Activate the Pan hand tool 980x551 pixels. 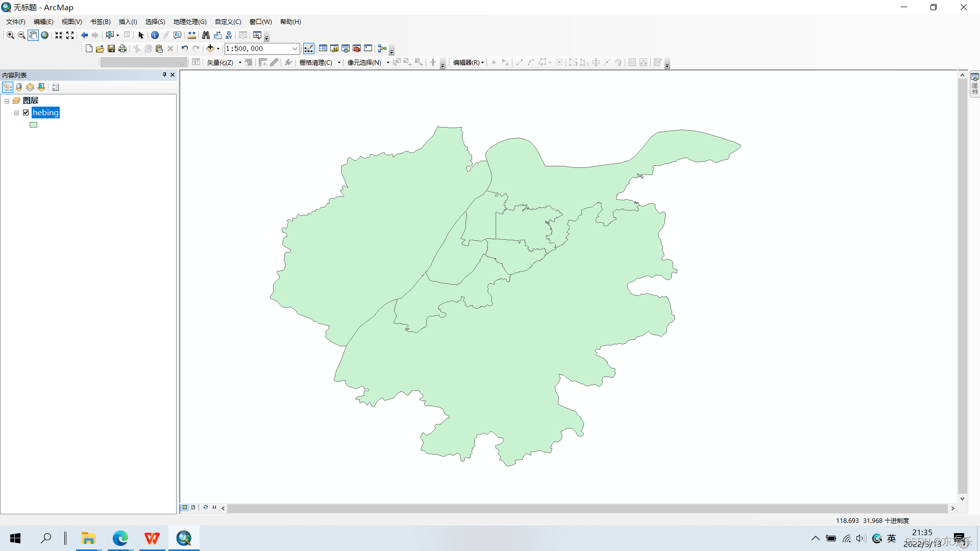[x=33, y=35]
